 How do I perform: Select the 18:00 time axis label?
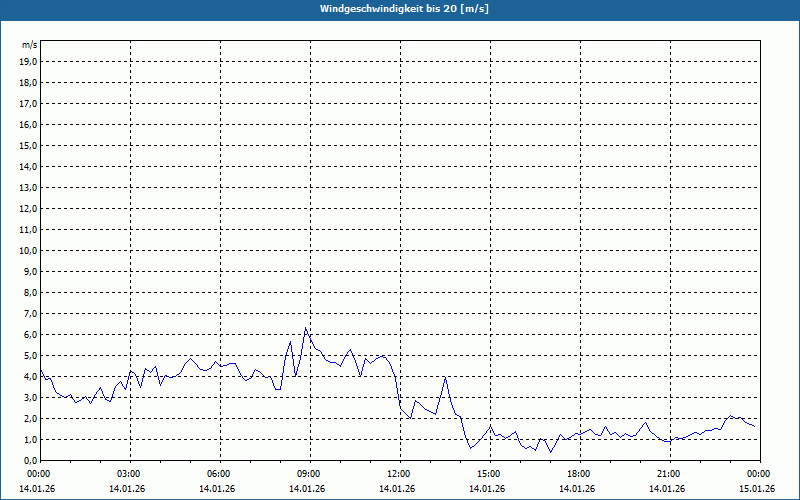(579, 474)
